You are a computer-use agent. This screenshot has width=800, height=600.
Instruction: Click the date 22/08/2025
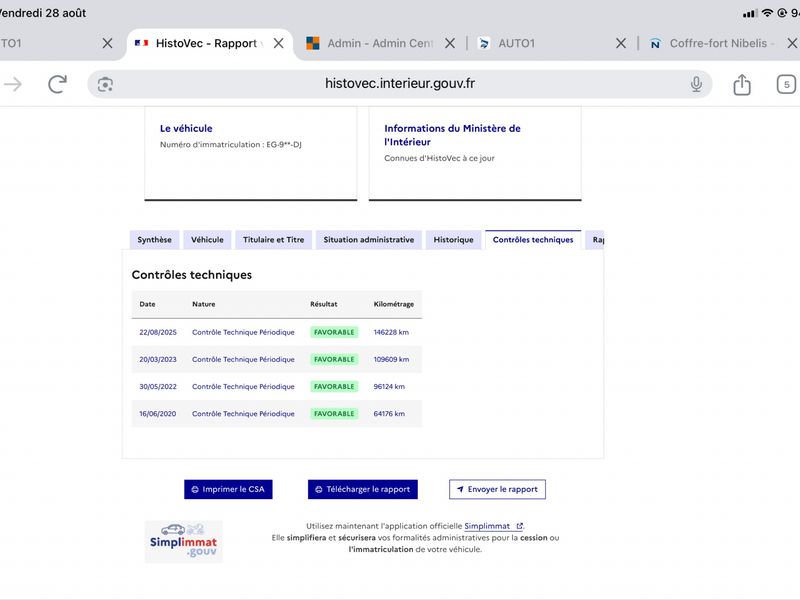[158, 332]
